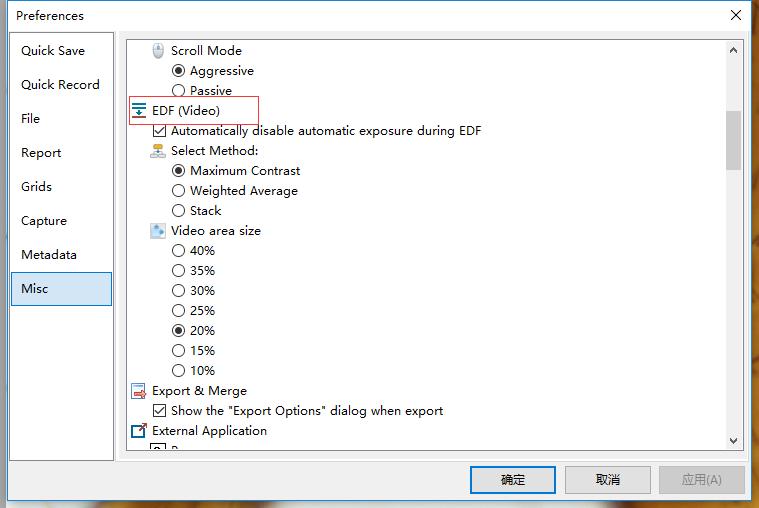Toggle the Show "Export Options" dialog checkbox

159,411
